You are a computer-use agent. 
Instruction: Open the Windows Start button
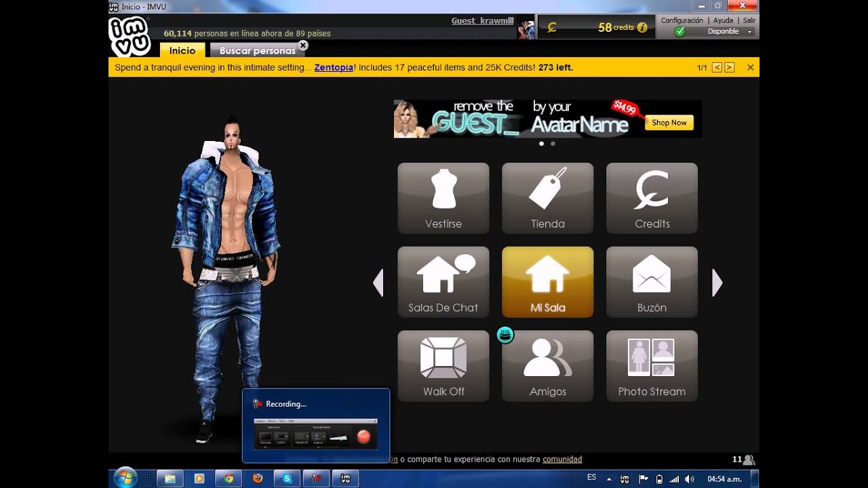pyautogui.click(x=125, y=478)
